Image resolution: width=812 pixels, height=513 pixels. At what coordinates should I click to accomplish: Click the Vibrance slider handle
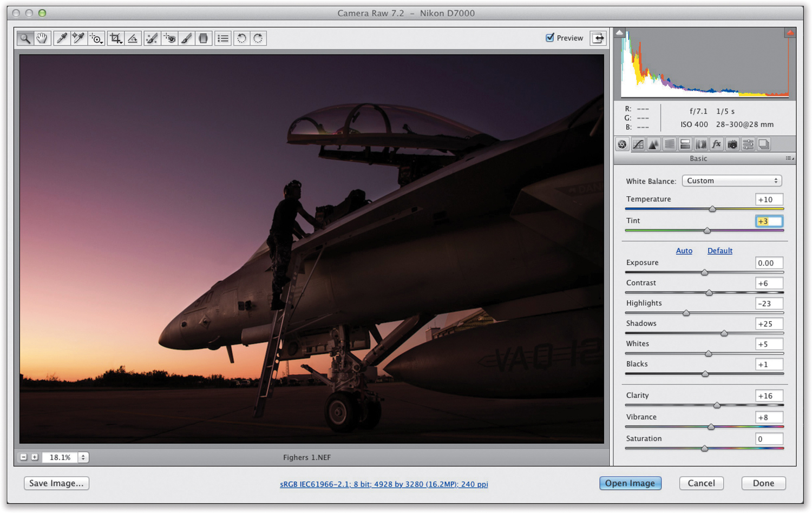[711, 427]
